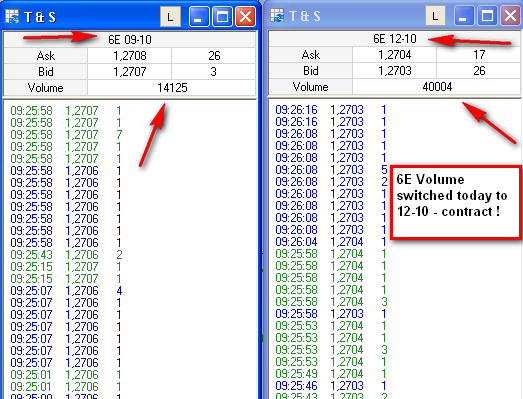Click the Ask label in left window
The height and width of the screenshot is (399, 523).
pos(46,56)
